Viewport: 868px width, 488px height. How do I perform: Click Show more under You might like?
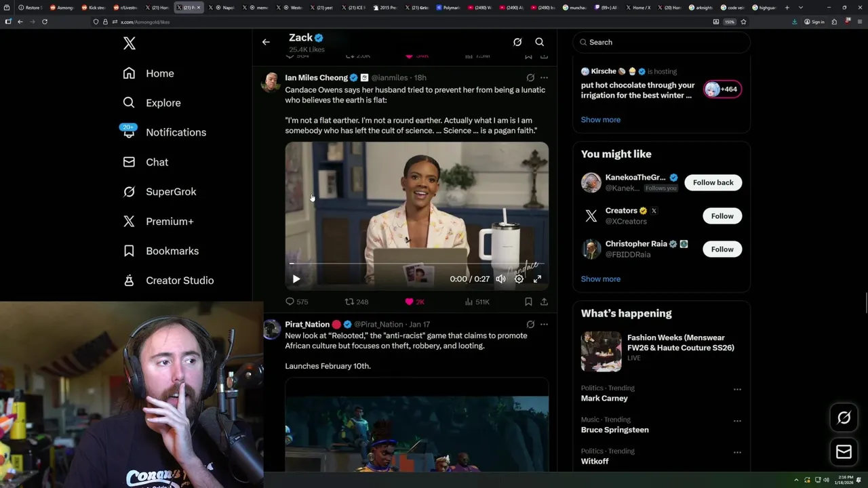[x=600, y=279]
